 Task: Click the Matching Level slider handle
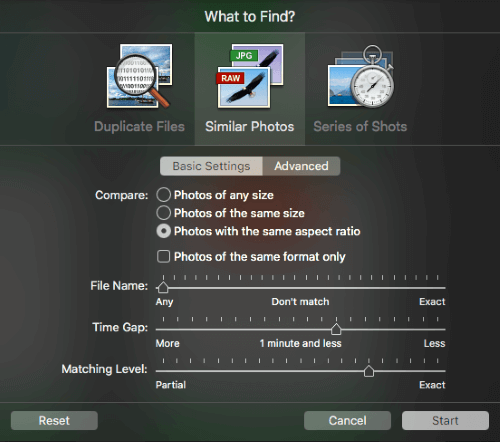pyautogui.click(x=369, y=370)
